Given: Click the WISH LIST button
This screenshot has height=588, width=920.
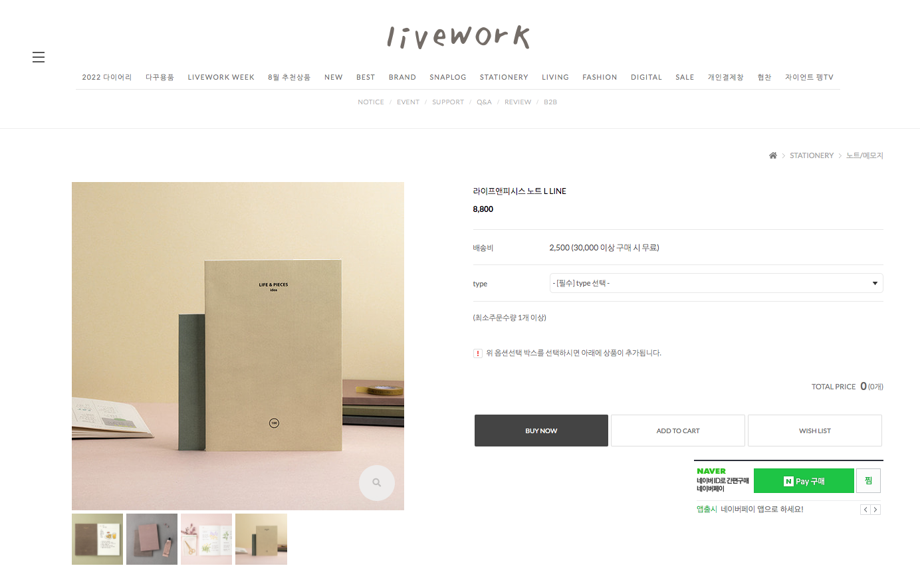Looking at the screenshot, I should pos(815,431).
